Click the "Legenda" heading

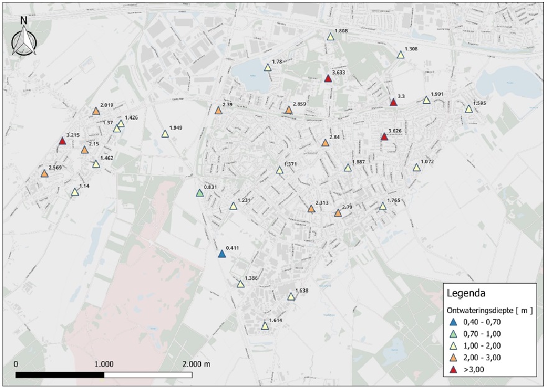coord(466,293)
